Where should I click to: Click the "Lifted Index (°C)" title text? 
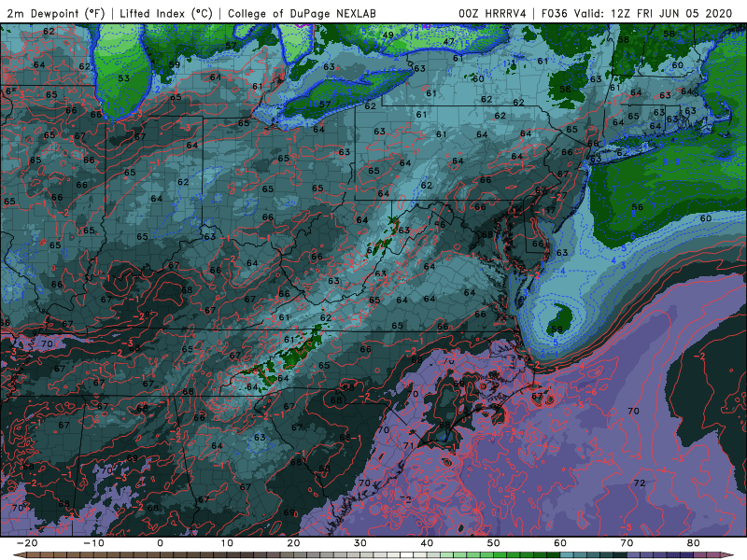166,14
